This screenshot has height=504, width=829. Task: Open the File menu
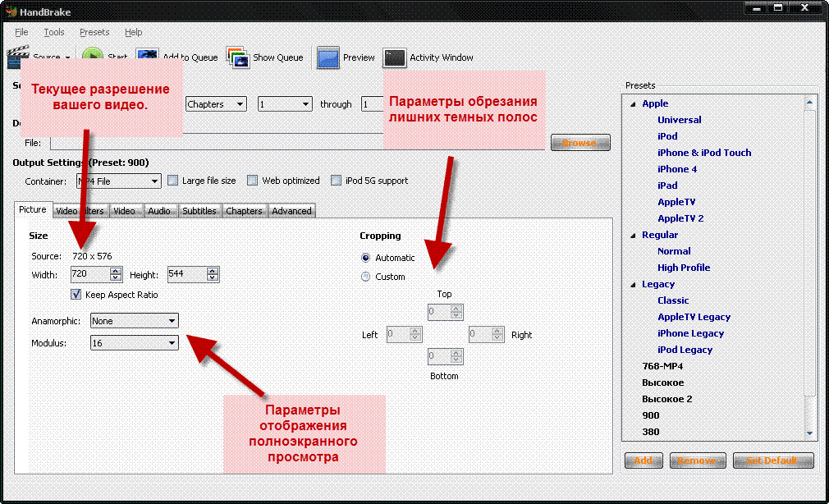[21, 32]
